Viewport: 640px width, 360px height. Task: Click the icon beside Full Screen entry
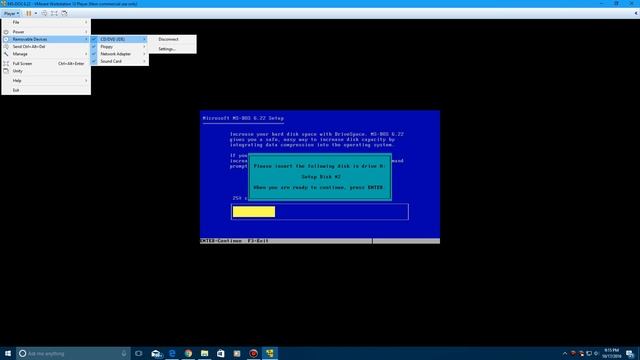click(6, 63)
